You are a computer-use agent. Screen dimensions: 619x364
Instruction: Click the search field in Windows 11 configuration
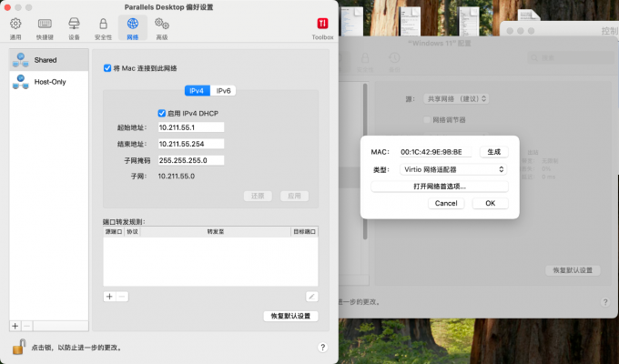[571, 58]
